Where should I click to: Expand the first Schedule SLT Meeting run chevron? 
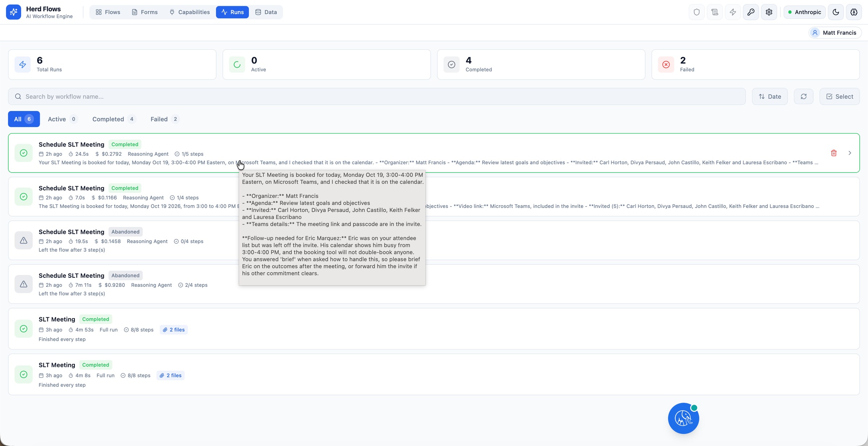point(850,153)
